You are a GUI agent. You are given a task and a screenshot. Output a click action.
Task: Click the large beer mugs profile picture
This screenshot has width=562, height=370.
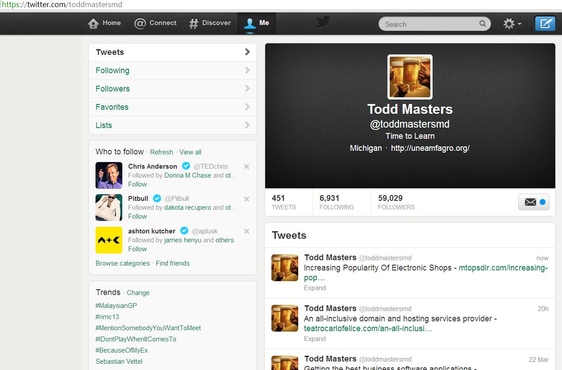[x=410, y=77]
